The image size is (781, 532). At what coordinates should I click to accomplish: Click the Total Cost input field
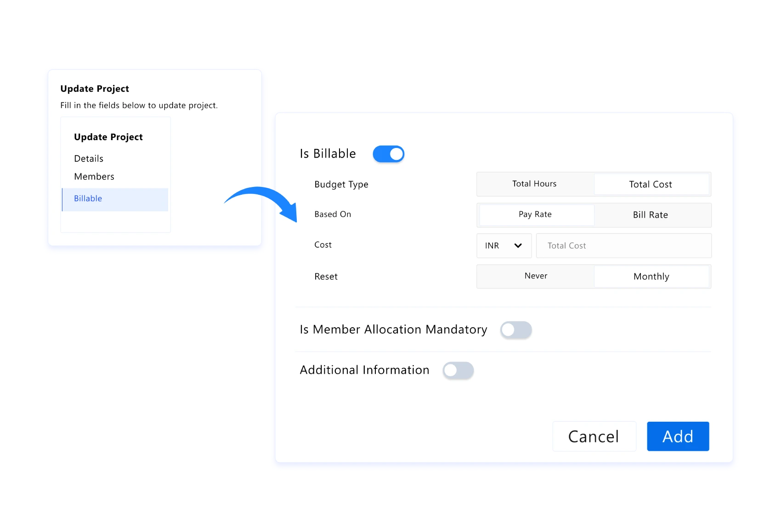pos(624,246)
